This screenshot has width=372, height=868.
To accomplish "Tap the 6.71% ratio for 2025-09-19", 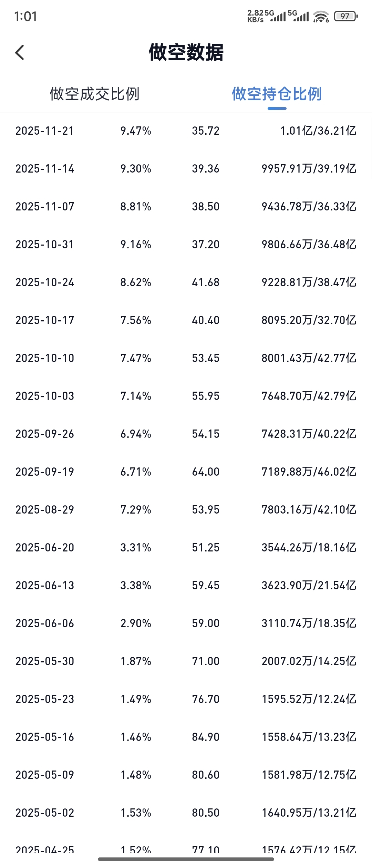I will point(136,472).
